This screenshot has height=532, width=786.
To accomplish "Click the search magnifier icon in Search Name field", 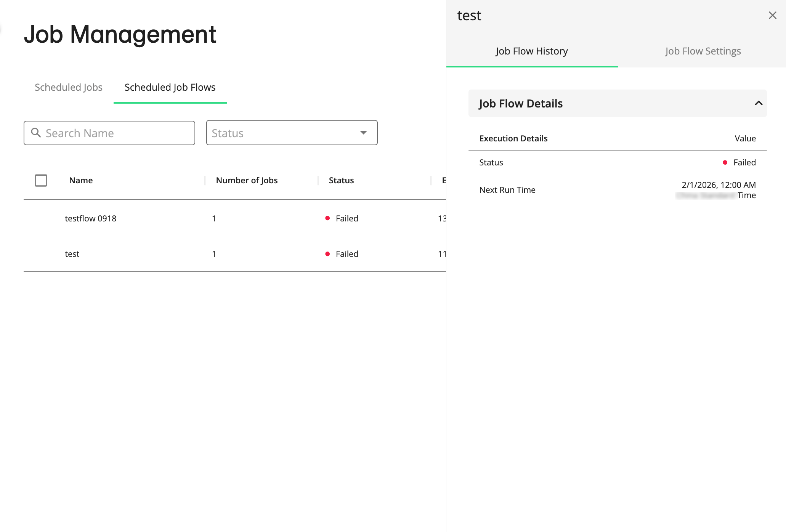I will click(x=36, y=133).
